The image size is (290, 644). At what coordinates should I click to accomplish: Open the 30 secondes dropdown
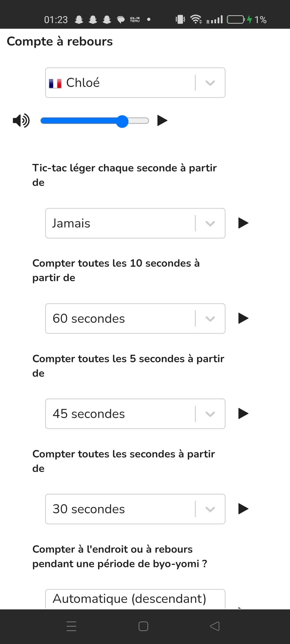(x=135, y=509)
